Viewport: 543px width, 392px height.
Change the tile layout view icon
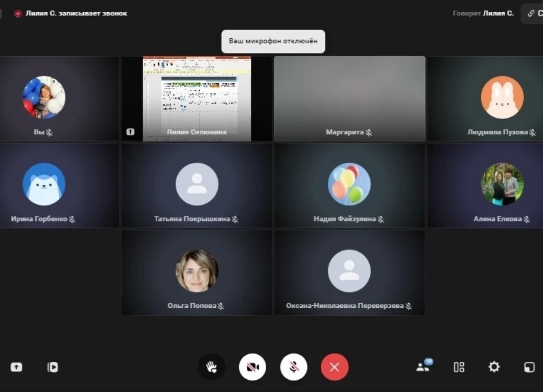pos(459,367)
